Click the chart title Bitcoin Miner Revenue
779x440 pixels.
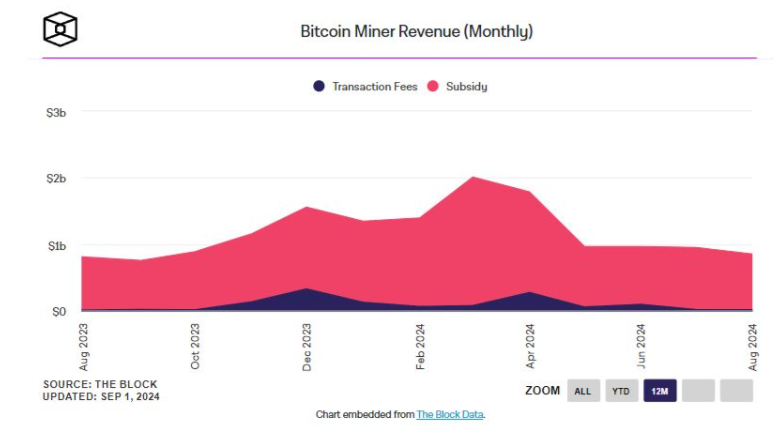click(416, 31)
